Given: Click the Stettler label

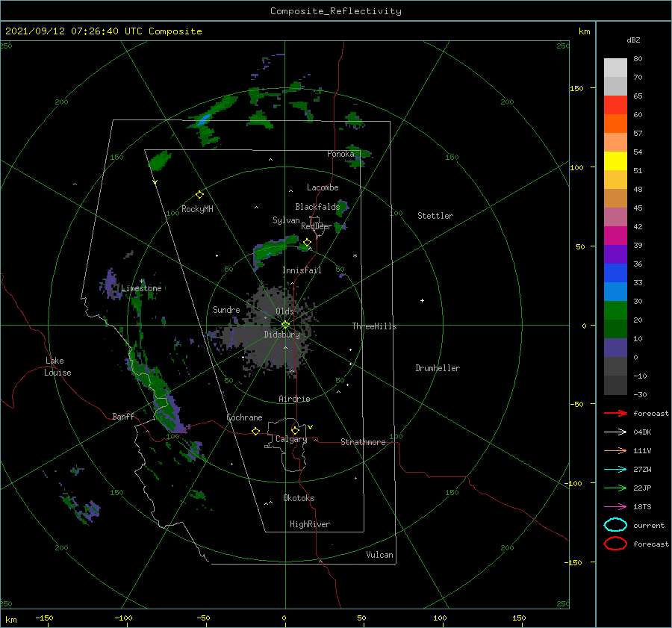Looking at the screenshot, I should click(435, 216).
